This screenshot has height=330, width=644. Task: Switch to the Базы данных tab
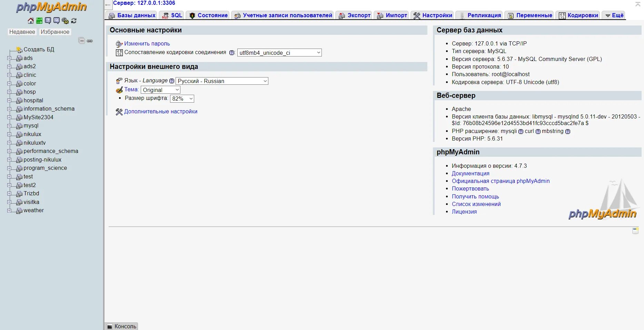[x=132, y=15]
